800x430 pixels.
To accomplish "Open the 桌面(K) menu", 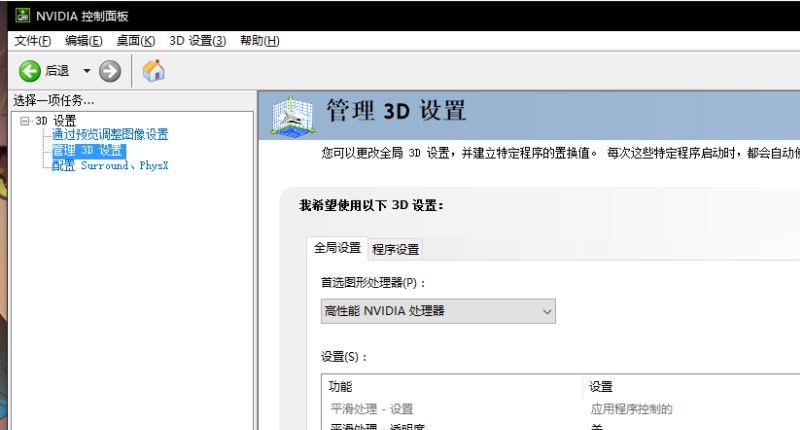I will tap(136, 41).
